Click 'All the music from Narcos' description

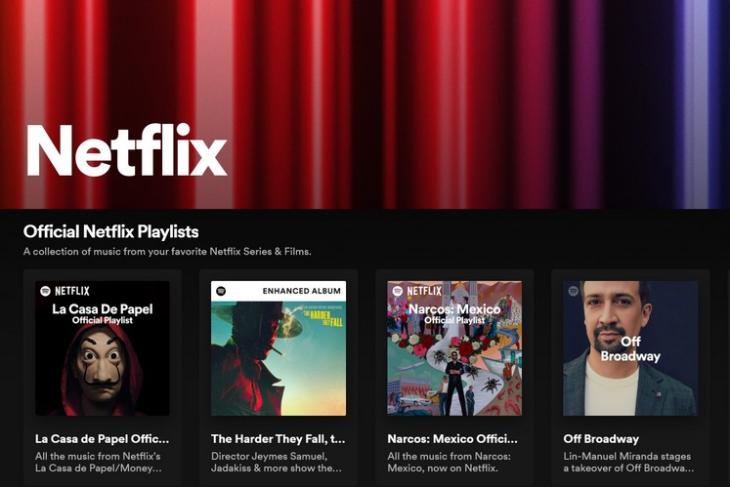click(449, 462)
